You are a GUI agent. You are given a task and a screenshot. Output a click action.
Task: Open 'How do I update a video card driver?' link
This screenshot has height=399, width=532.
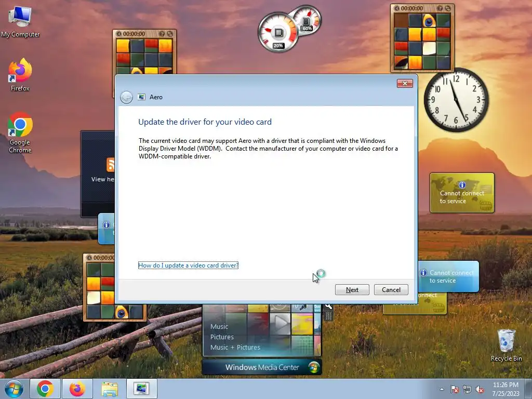[x=188, y=265]
